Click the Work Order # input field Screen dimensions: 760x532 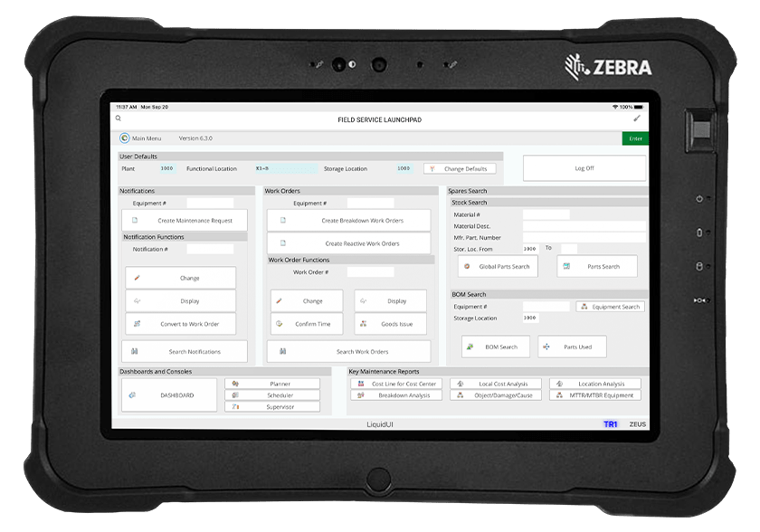370,272
